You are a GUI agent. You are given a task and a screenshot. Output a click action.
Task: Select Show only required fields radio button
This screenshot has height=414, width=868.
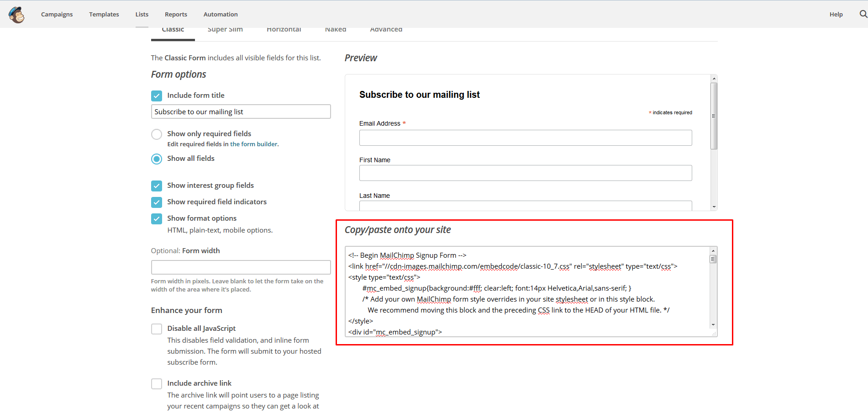point(157,134)
